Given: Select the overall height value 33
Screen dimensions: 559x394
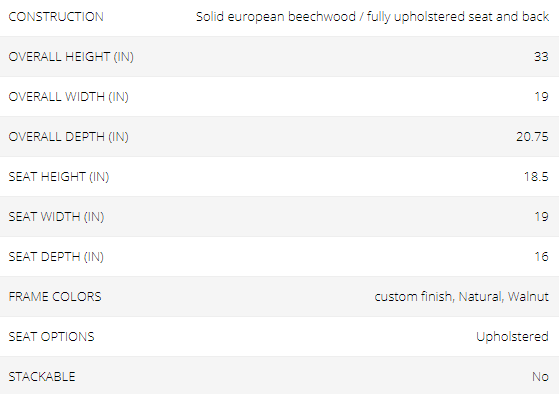Looking at the screenshot, I should point(541,57).
